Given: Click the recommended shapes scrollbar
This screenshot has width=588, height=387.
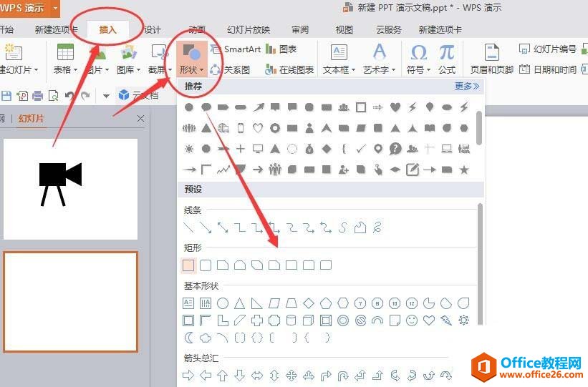Looking at the screenshot, I should point(479,128).
